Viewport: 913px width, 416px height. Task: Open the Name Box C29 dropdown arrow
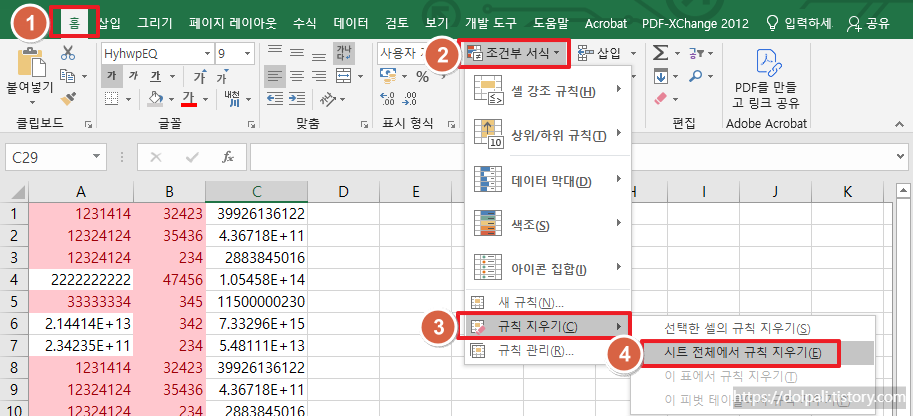pos(96,157)
